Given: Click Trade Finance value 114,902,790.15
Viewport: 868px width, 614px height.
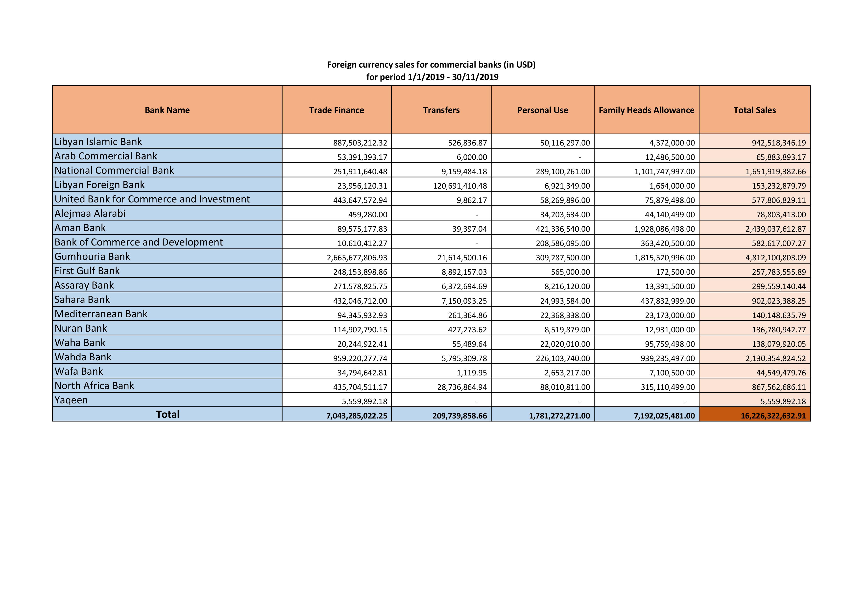Looking at the screenshot, I should (x=360, y=330).
